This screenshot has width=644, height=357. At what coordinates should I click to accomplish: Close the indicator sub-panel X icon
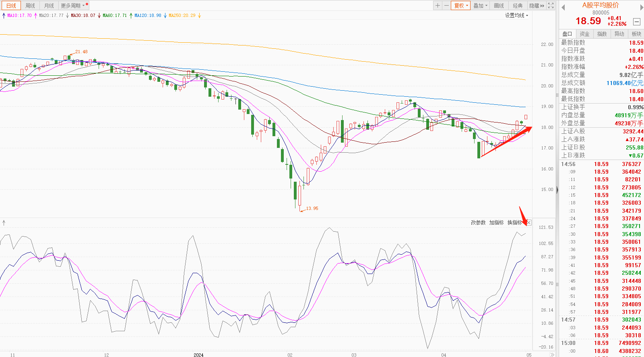(529, 223)
